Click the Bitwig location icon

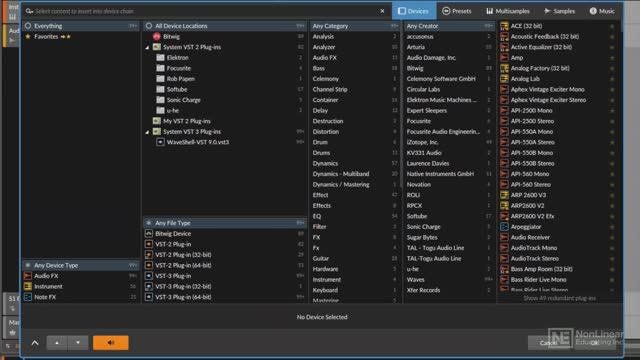pyautogui.click(x=157, y=36)
